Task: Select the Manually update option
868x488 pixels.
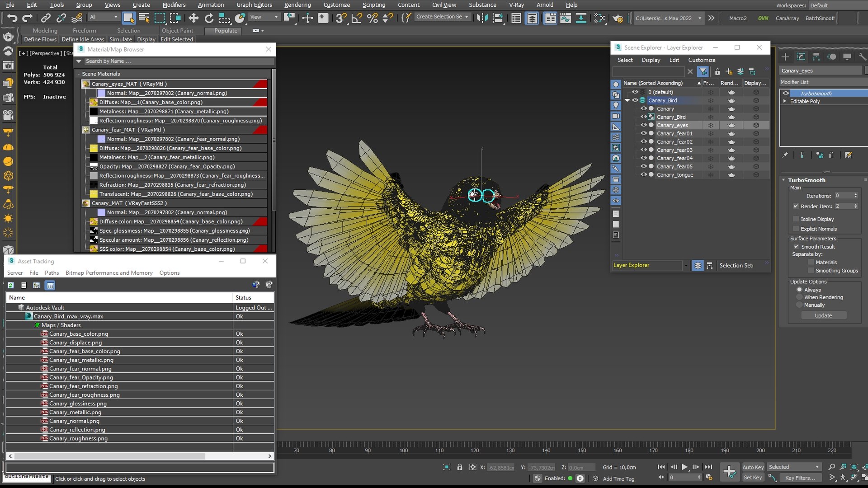Action: (x=799, y=305)
